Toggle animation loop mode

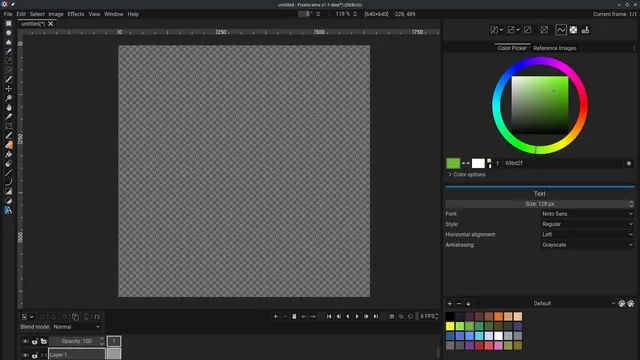pos(410,316)
